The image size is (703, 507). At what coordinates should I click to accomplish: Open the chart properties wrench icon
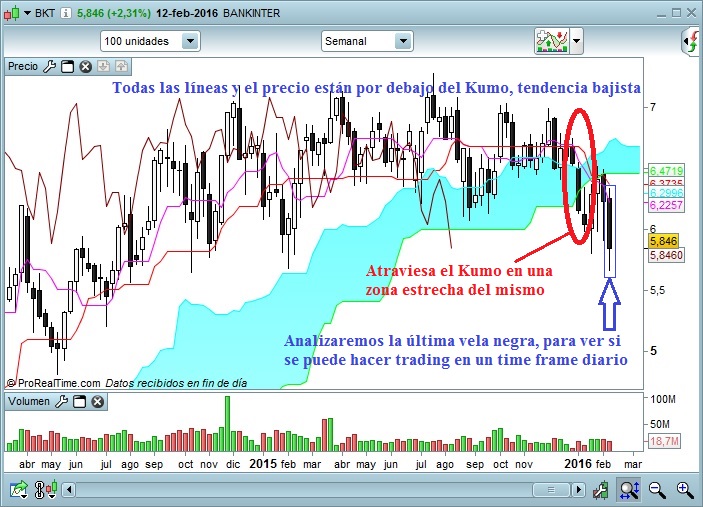(601, 490)
